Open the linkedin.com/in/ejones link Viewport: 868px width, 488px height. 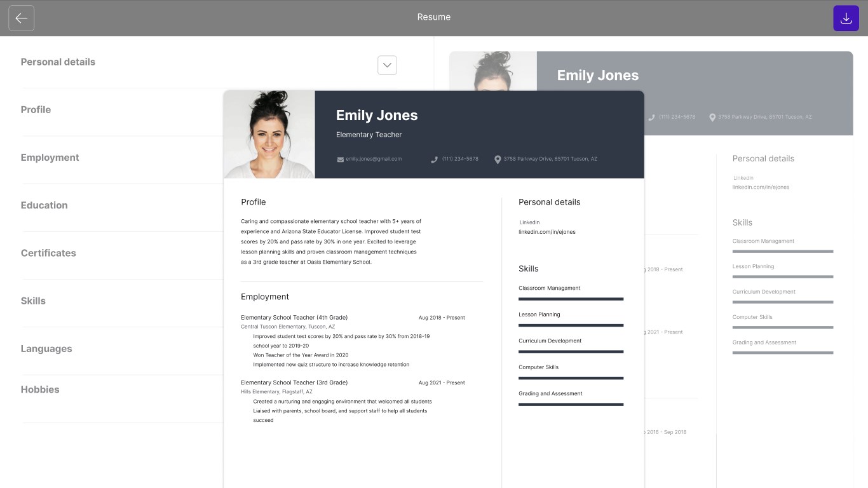547,232
